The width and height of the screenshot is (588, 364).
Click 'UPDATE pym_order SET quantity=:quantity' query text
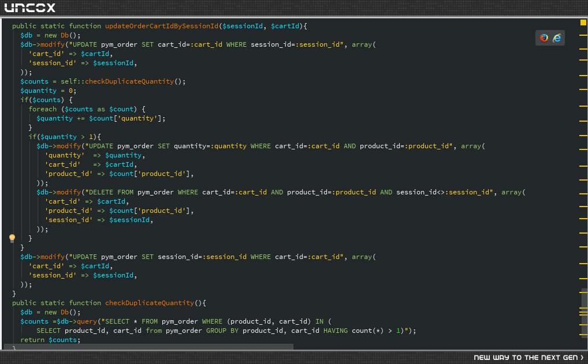(x=168, y=146)
